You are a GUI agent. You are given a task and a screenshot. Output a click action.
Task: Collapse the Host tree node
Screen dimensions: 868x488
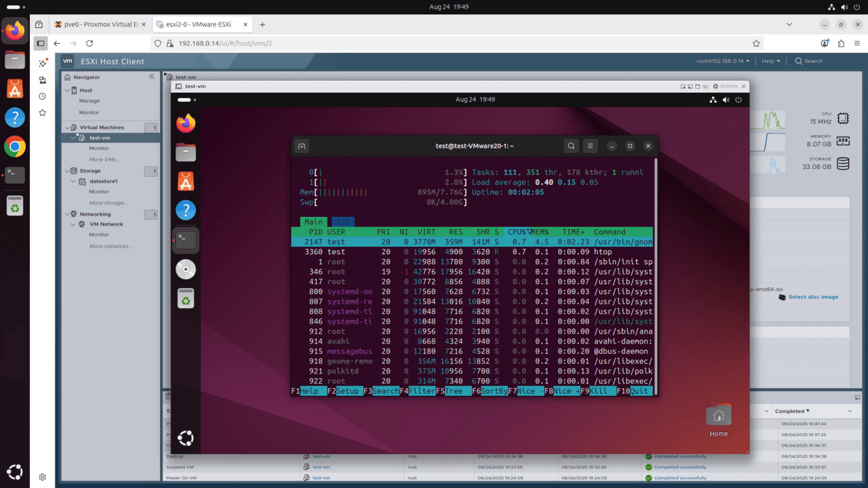click(x=66, y=90)
